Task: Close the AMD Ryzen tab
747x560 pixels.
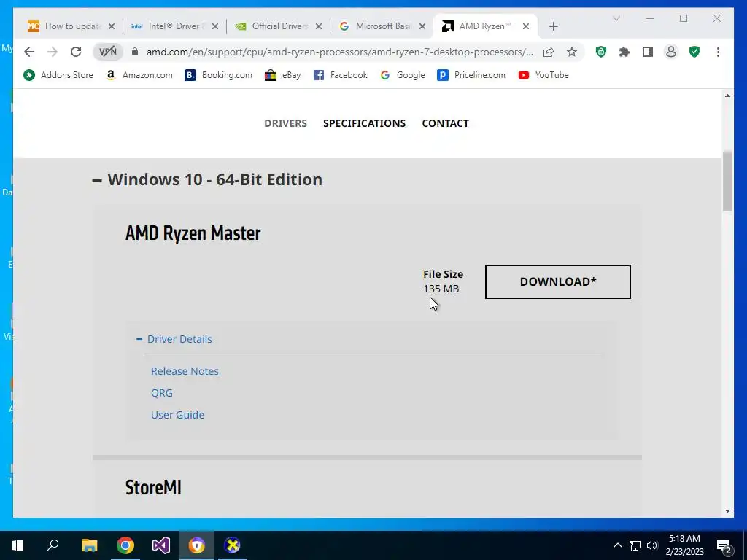Action: point(526,26)
